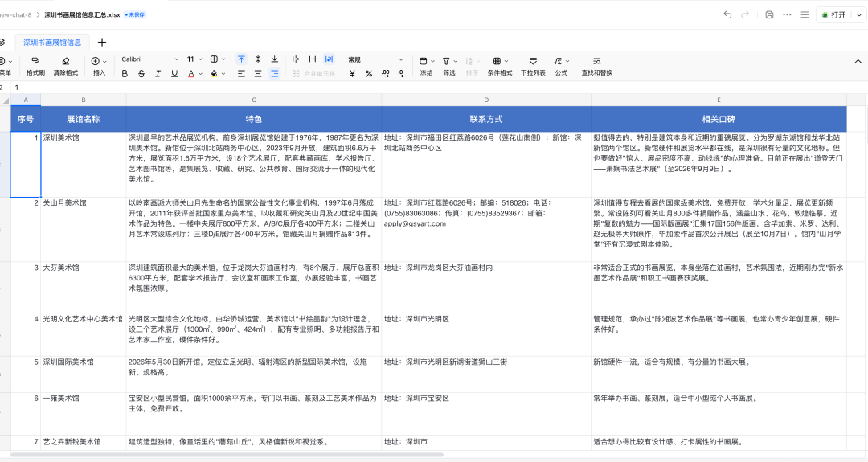The width and height of the screenshot is (868, 462).
Task: Click the 大芬美术馆 cell
Action: tap(83, 287)
